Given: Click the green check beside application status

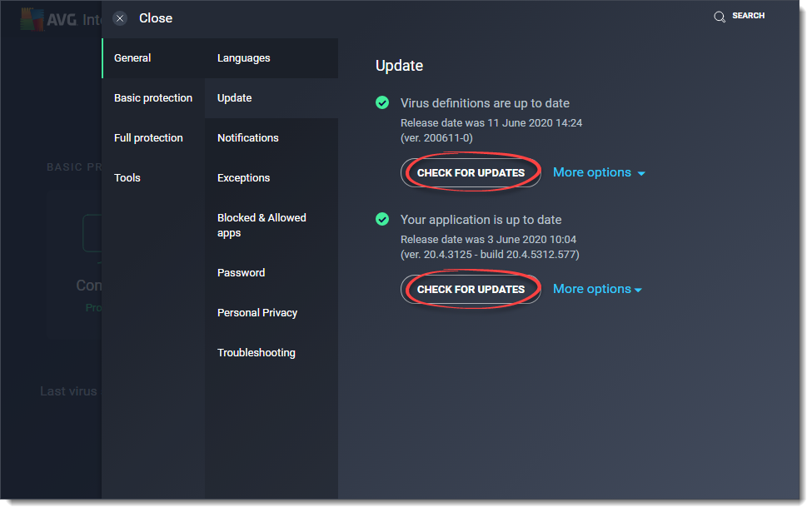Looking at the screenshot, I should coord(382,219).
